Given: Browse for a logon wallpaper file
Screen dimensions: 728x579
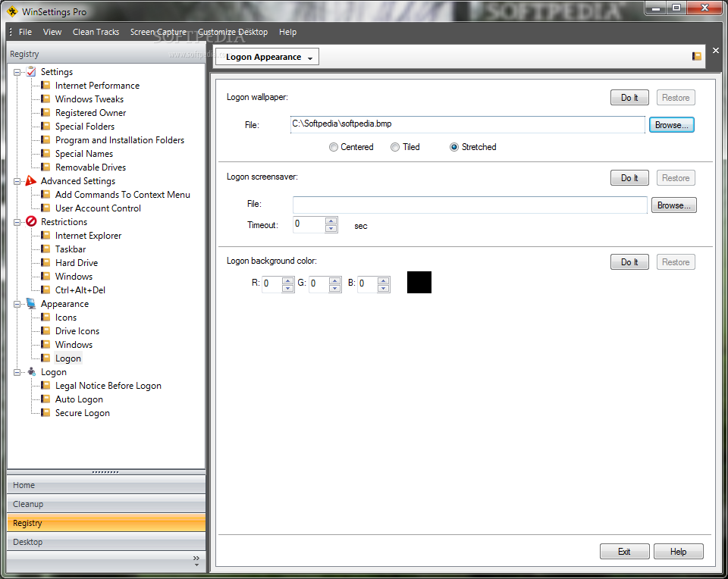Looking at the screenshot, I should (x=671, y=125).
